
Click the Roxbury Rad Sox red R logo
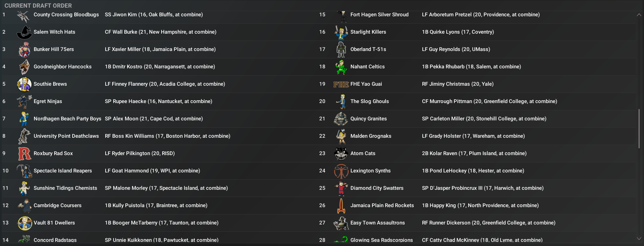[24, 154]
